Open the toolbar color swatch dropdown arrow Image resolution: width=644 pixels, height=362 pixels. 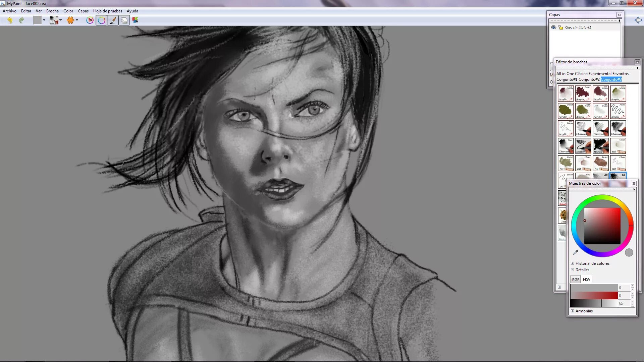click(44, 20)
